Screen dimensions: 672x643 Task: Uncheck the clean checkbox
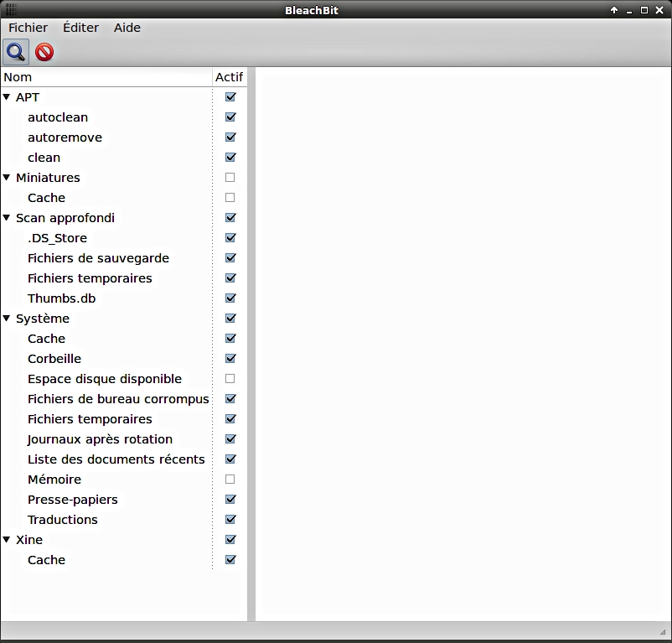pyautogui.click(x=230, y=158)
